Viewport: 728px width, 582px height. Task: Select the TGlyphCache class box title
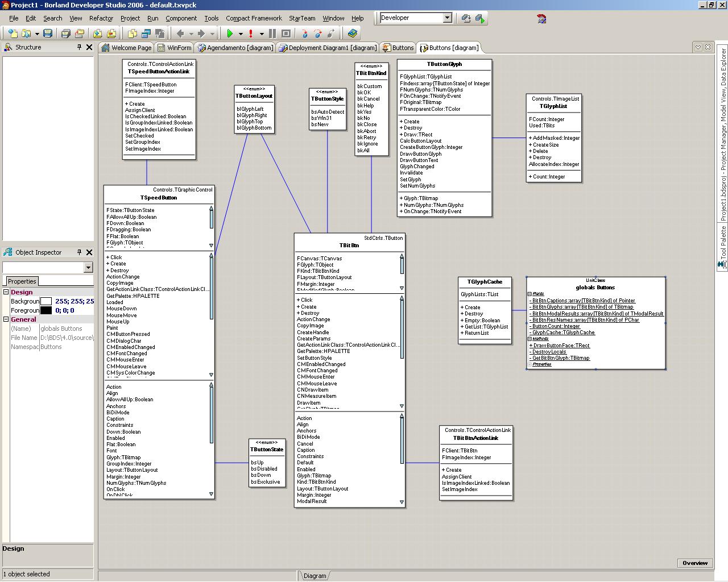[485, 282]
